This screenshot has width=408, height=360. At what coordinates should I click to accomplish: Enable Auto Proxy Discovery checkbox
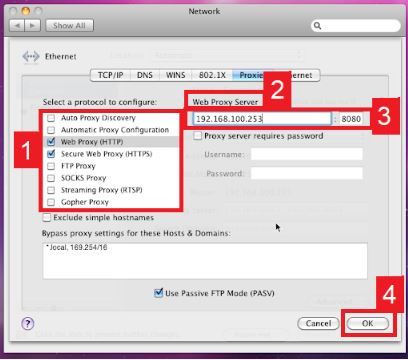(x=51, y=118)
